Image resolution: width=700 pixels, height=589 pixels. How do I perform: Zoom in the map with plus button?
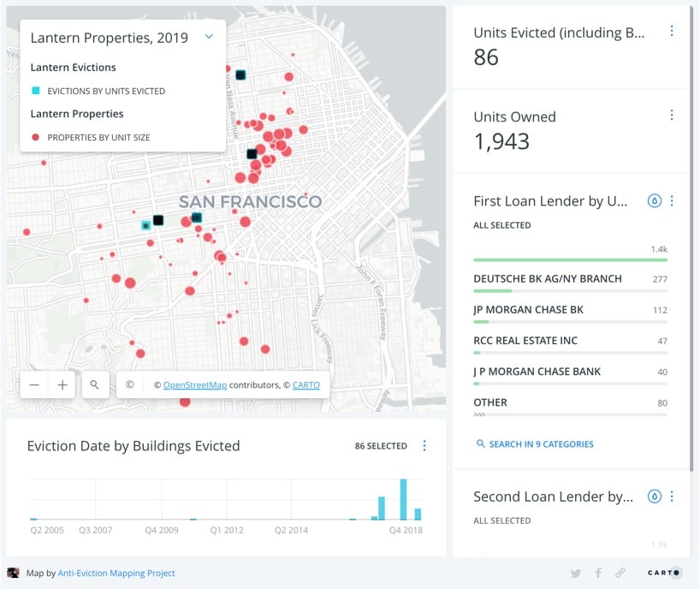pyautogui.click(x=62, y=385)
